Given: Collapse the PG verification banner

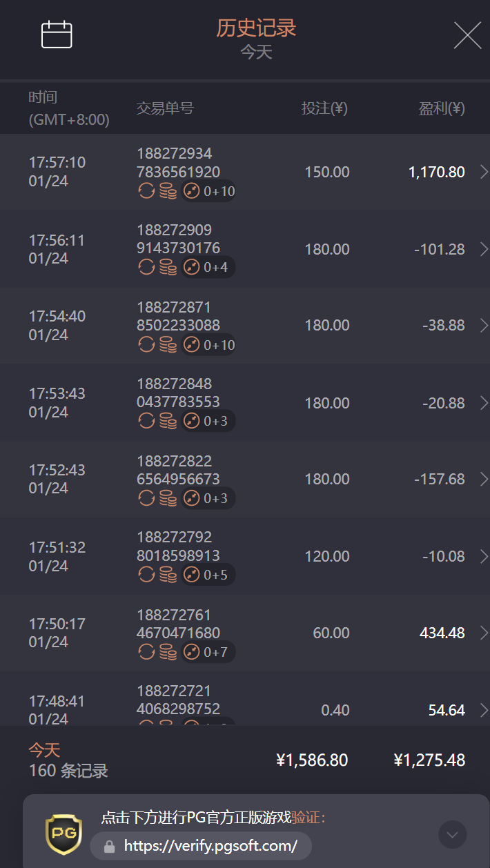Looking at the screenshot, I should click(452, 835).
